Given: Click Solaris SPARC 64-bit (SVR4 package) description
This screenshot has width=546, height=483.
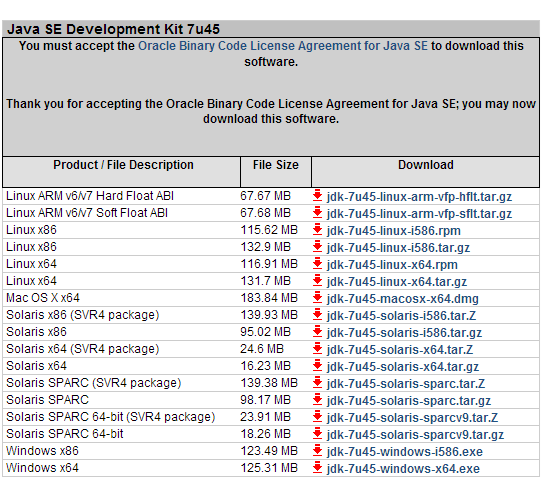Looking at the screenshot, I should coord(111,417).
